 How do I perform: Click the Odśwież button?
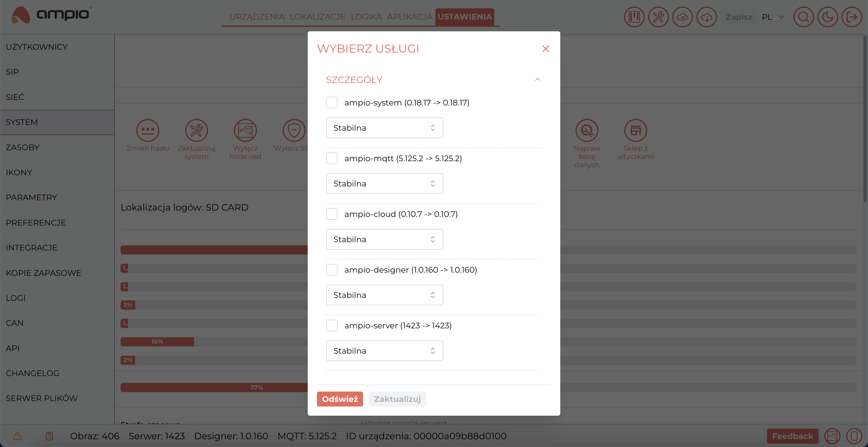340,399
